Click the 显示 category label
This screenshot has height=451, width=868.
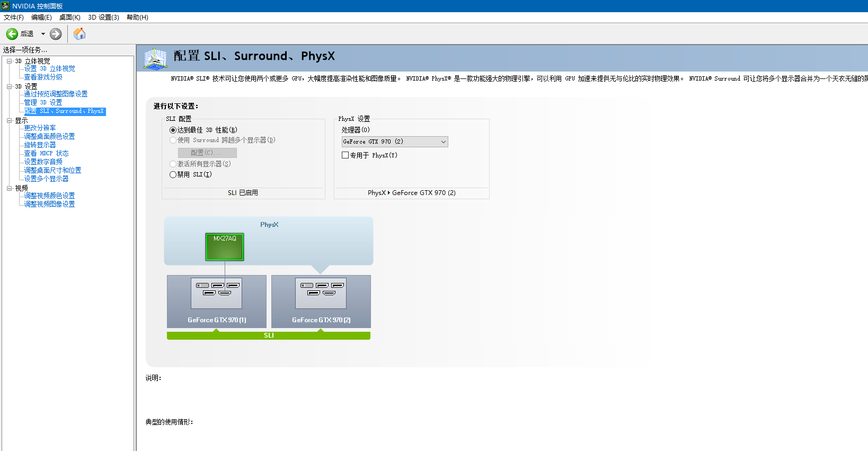22,120
